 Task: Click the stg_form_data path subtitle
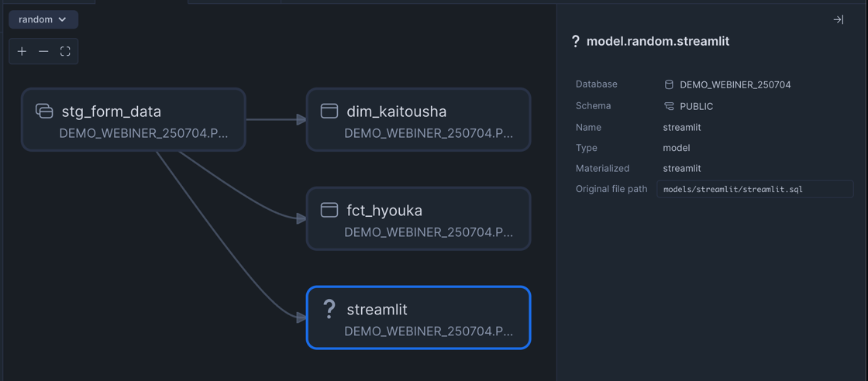143,133
